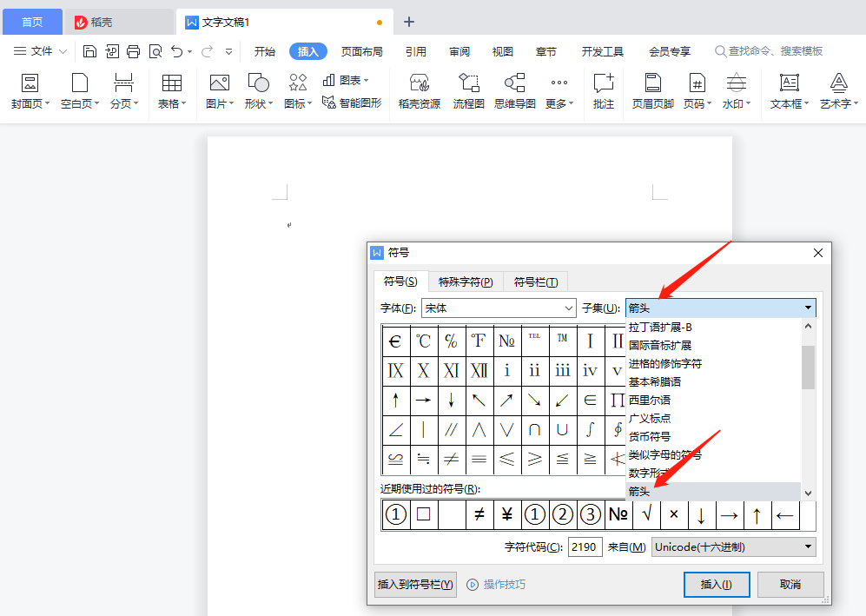Screen dimensions: 866x616
Task: Switch to Symbol Bar (符号栏) dialog tab
Action: (x=535, y=282)
